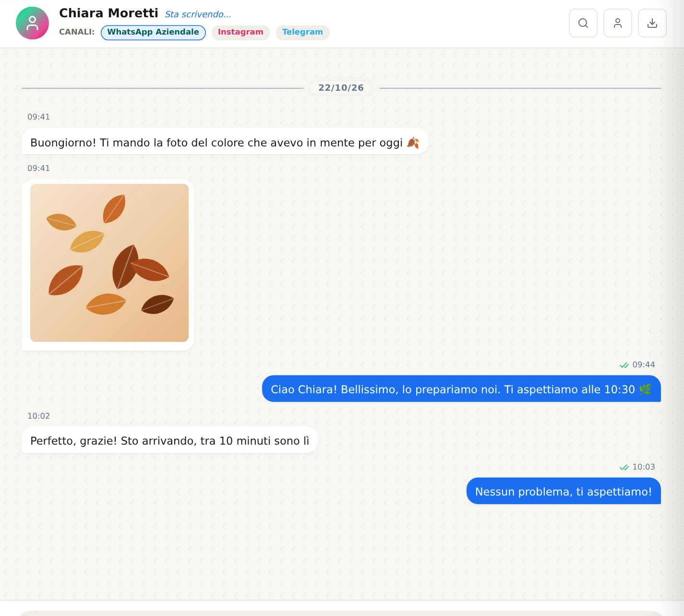Click the read receipt checkmarks at 09:44

624,365
